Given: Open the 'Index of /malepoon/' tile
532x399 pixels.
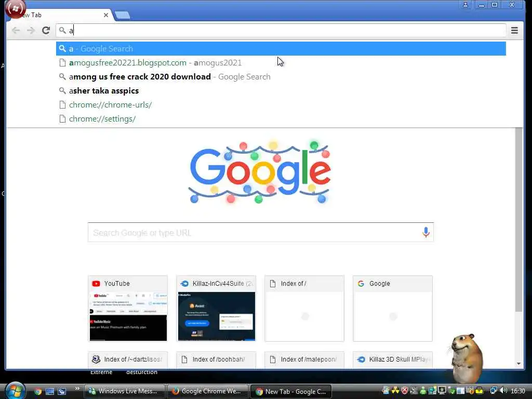Looking at the screenshot, I should click(304, 360).
